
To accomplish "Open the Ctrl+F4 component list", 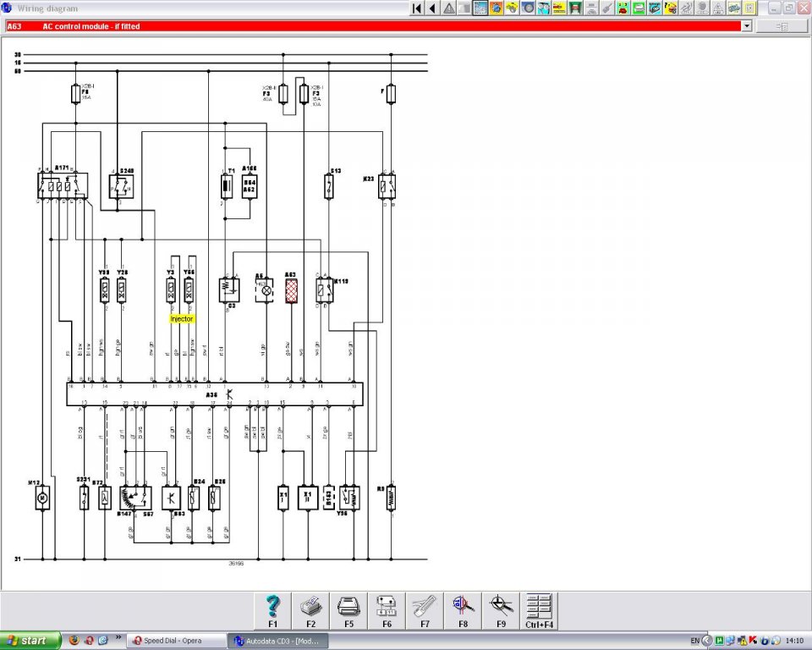I will pyautogui.click(x=539, y=610).
